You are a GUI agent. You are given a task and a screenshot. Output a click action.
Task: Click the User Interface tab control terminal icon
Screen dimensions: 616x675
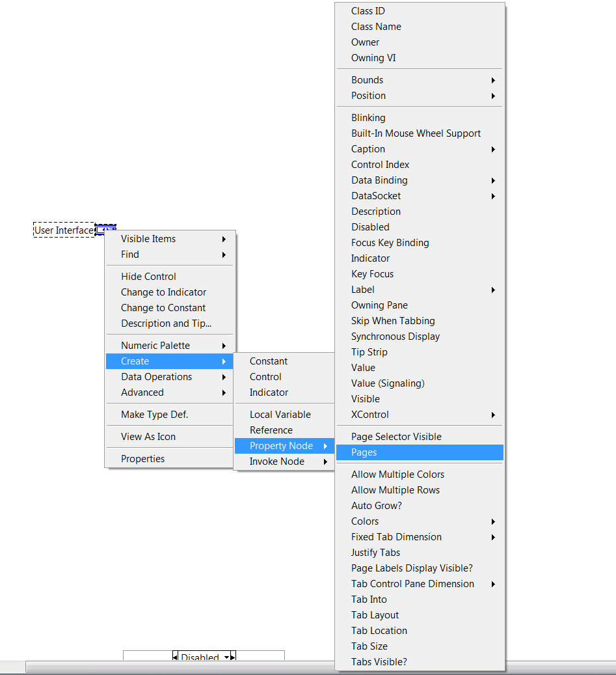click(x=105, y=229)
